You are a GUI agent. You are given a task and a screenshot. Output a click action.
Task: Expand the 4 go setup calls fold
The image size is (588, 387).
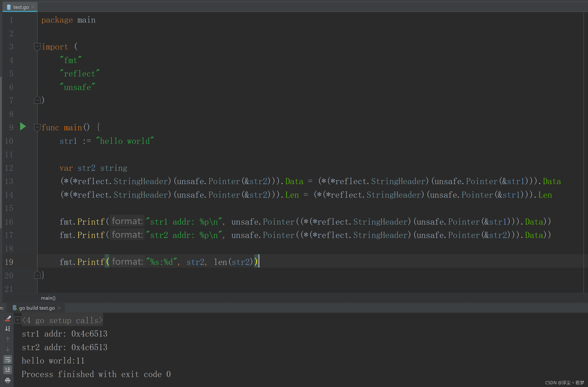pyautogui.click(x=18, y=320)
